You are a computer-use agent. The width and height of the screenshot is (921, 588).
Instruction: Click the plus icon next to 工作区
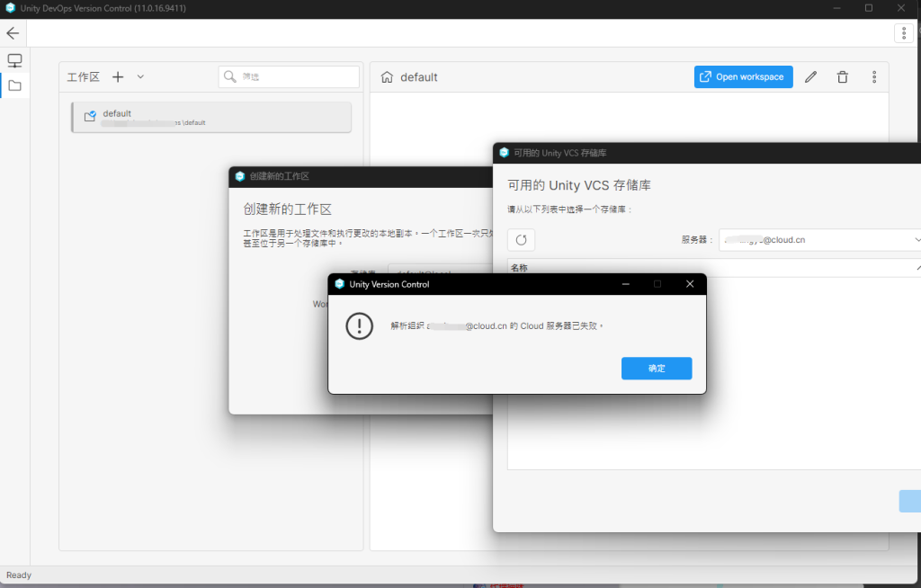118,77
